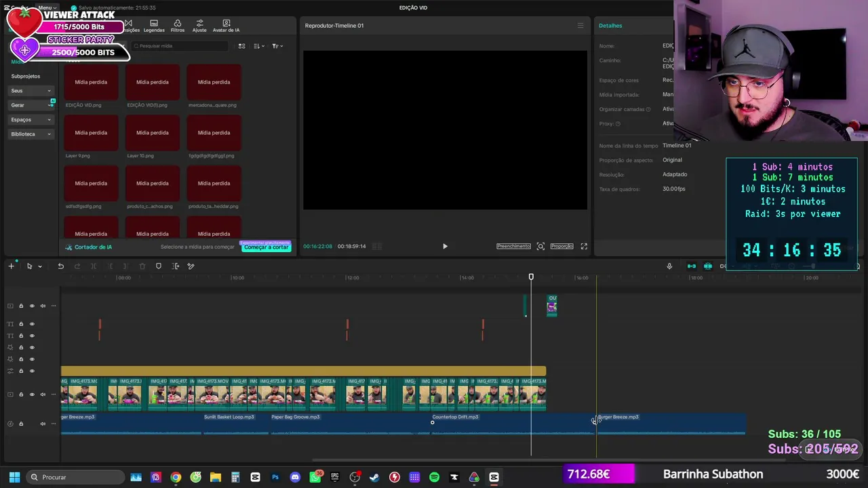The image size is (868, 488).
Task: Hide the first text track
Action: pos(32,324)
